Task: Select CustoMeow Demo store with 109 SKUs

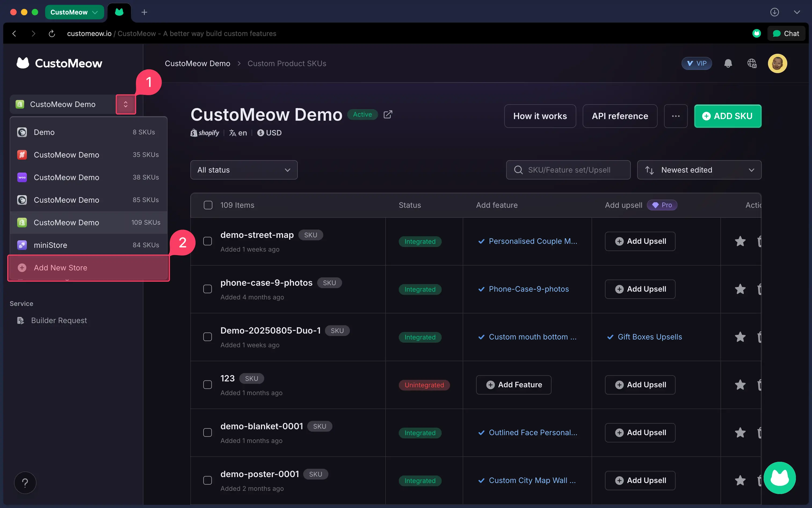Action: (89, 223)
